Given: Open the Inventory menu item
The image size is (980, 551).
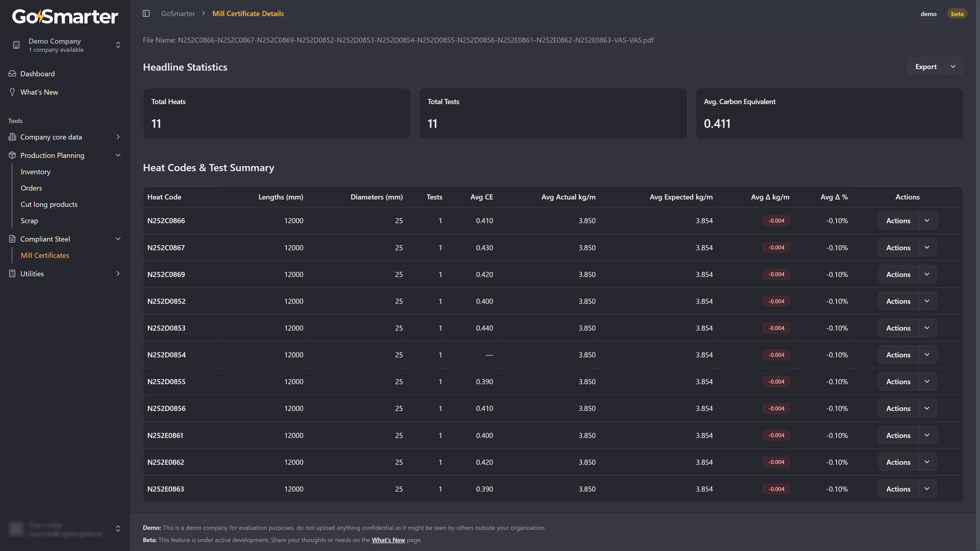Looking at the screenshot, I should click(35, 172).
